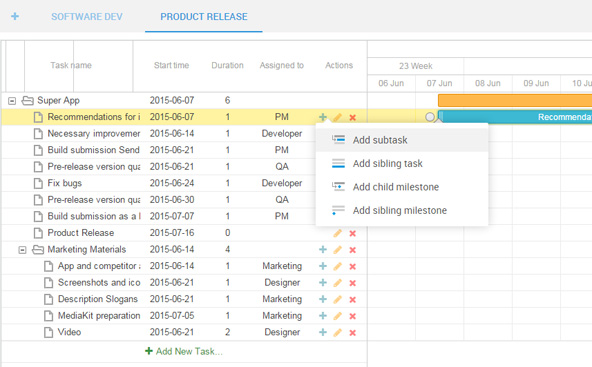Click the Add New Task link
The image size is (592, 367).
184,352
